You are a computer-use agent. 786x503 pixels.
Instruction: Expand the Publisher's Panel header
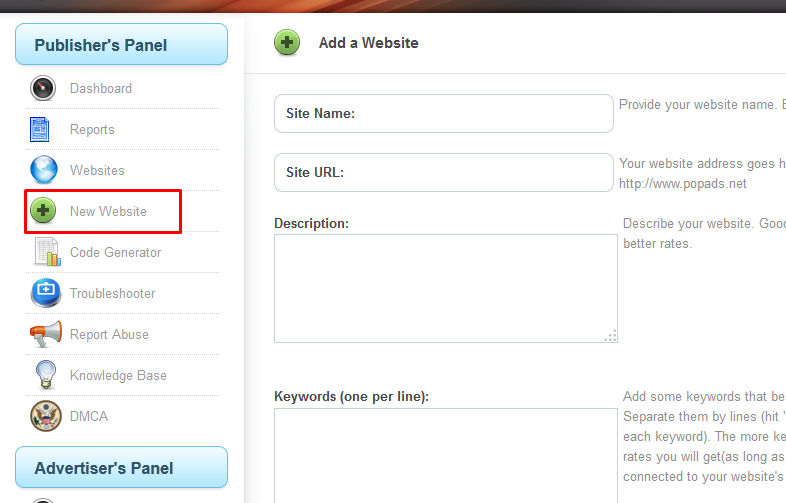pyautogui.click(x=121, y=45)
